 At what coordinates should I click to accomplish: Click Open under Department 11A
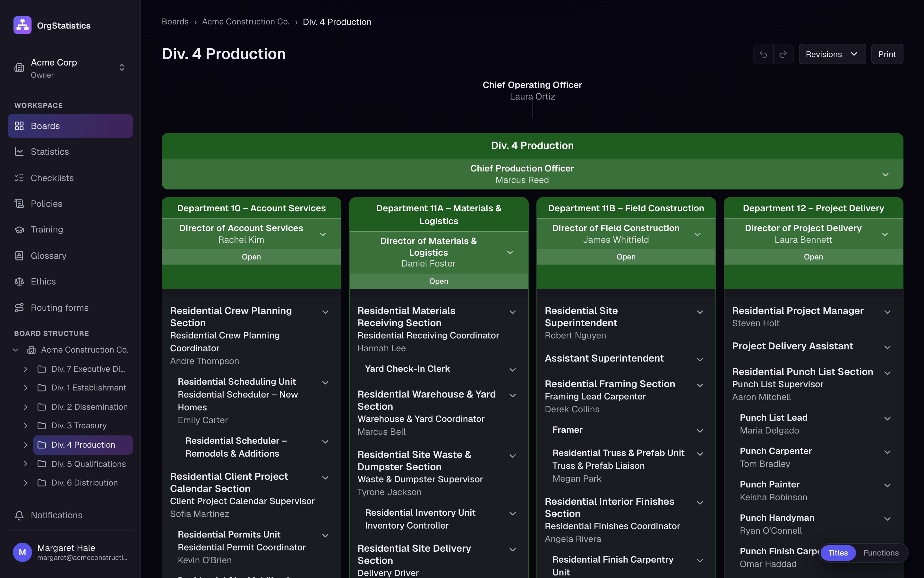click(x=439, y=281)
